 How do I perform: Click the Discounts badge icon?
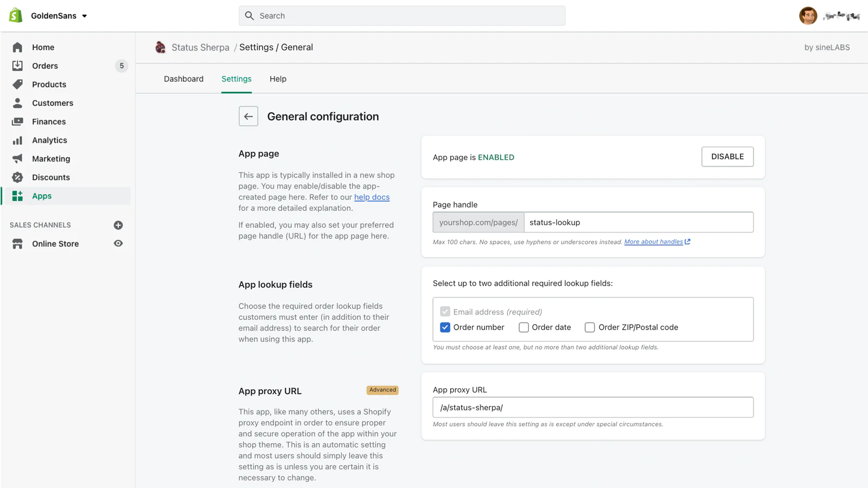17,177
